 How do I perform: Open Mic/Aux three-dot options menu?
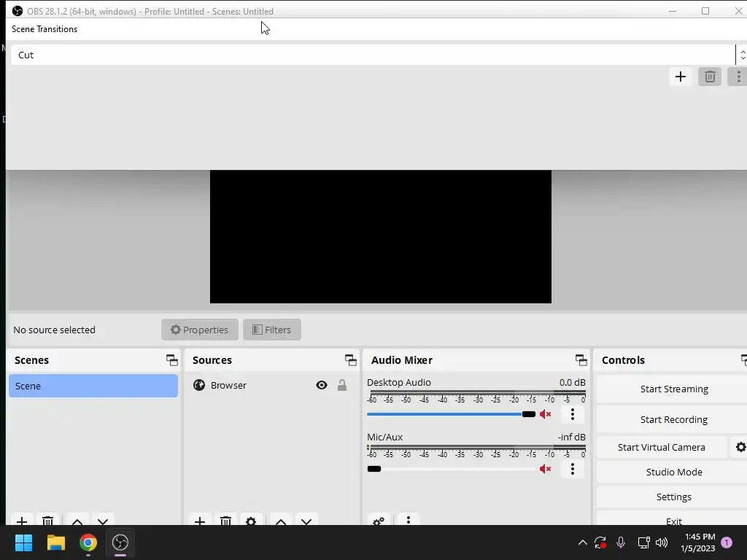click(572, 469)
